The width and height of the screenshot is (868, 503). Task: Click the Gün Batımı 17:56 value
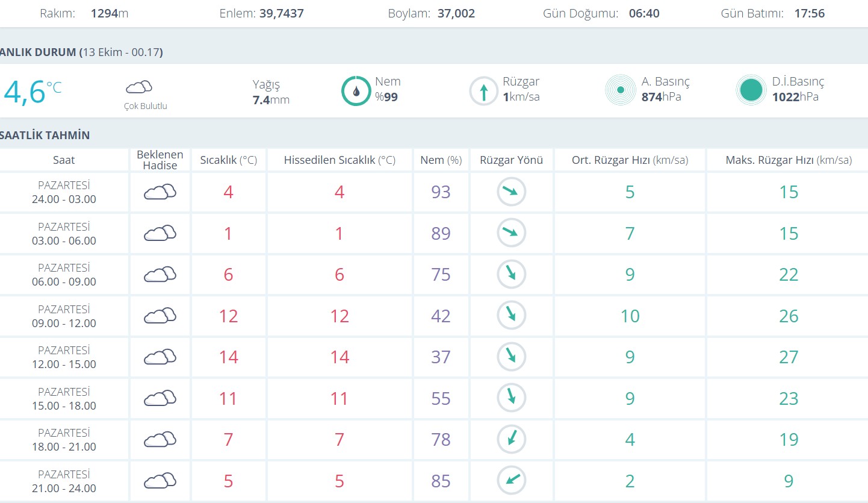(x=809, y=13)
